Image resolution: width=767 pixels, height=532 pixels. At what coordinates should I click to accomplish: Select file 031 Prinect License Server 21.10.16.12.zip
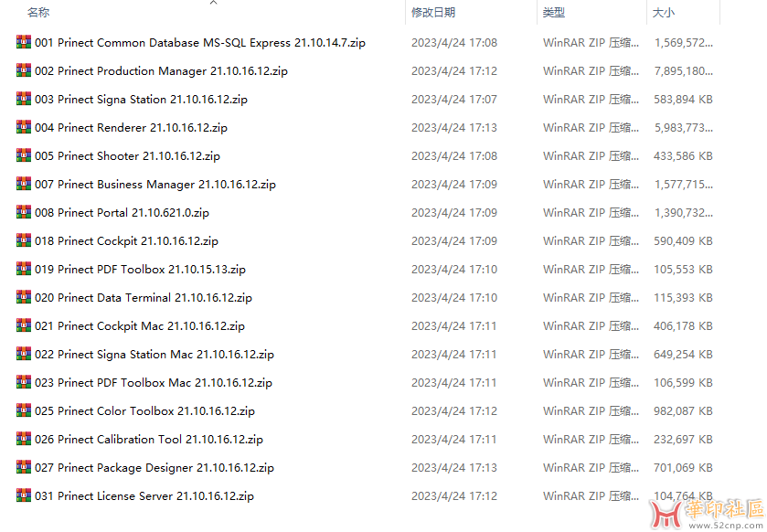pyautogui.click(x=144, y=496)
